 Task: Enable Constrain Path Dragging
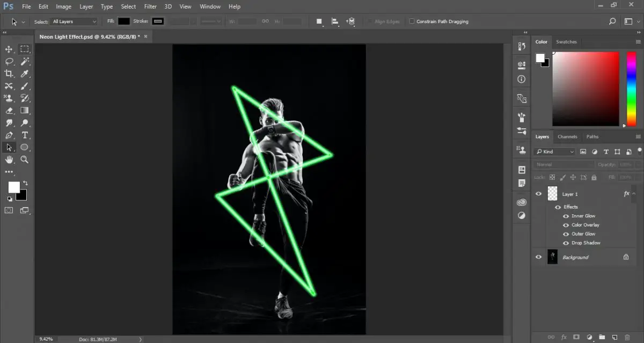(412, 21)
